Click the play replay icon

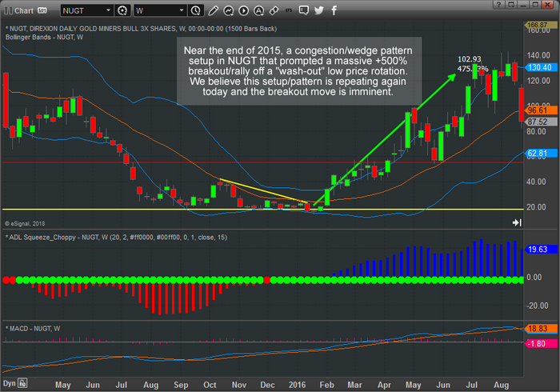245,11
